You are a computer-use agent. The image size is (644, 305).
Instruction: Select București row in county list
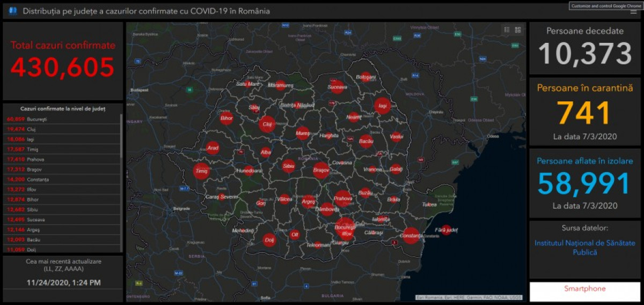coord(62,119)
